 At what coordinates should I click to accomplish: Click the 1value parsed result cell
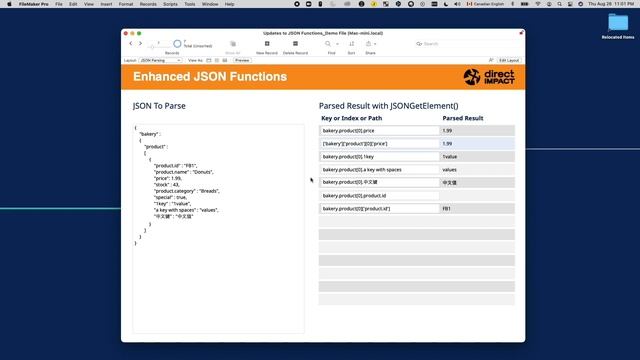click(477, 157)
